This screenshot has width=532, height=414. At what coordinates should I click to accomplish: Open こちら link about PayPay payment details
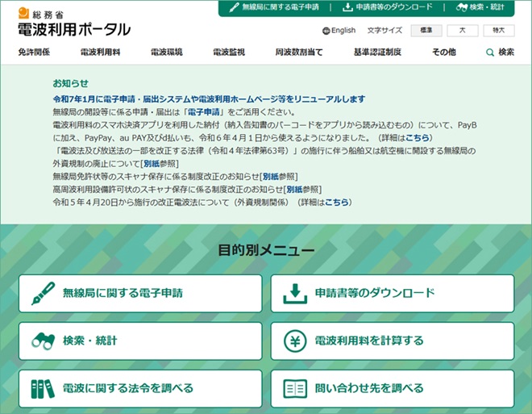tap(418, 138)
